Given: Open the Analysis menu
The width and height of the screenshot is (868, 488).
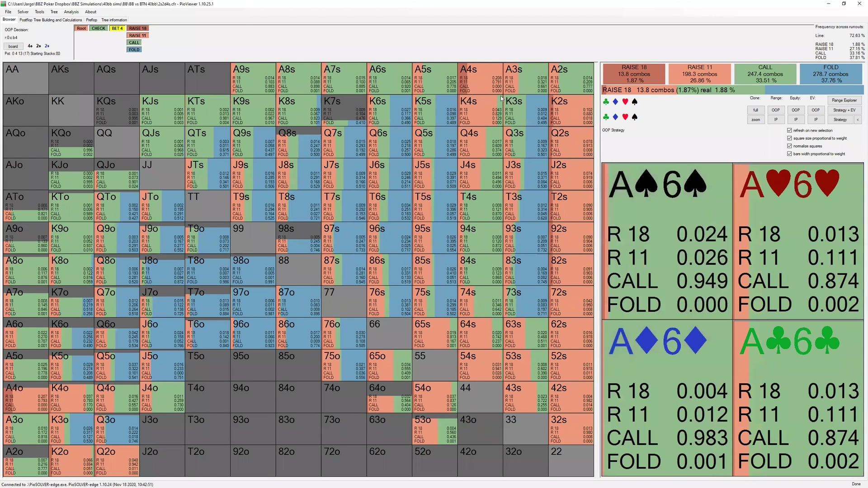Looking at the screenshot, I should coord(71,12).
